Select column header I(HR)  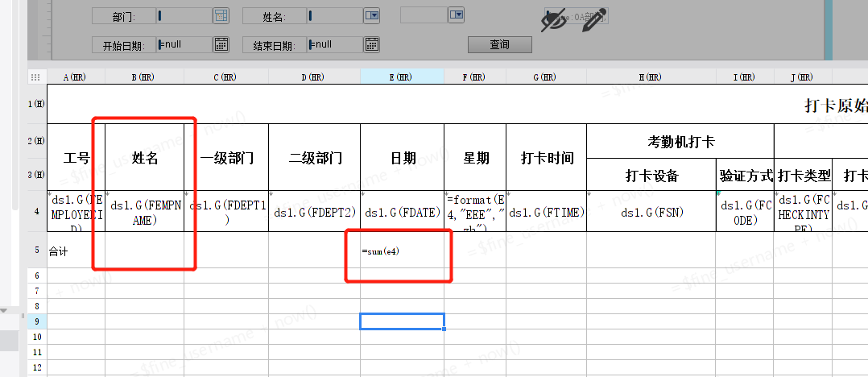point(745,77)
